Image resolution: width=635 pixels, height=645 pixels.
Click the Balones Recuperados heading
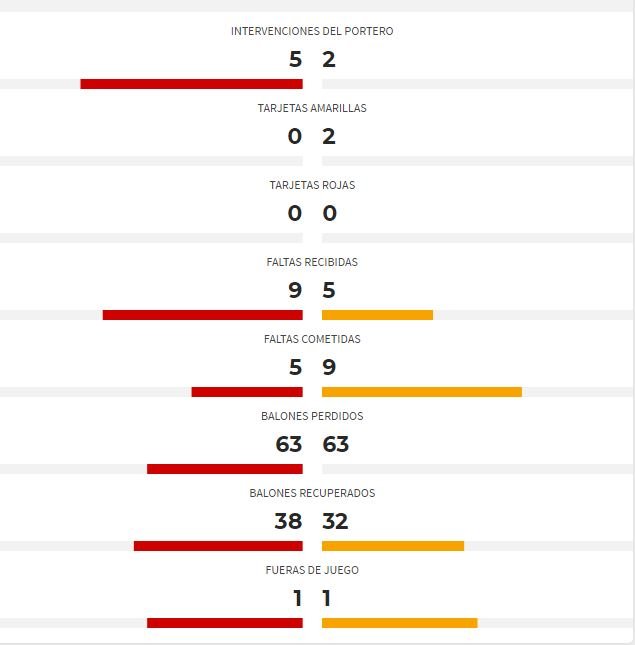coord(312,493)
